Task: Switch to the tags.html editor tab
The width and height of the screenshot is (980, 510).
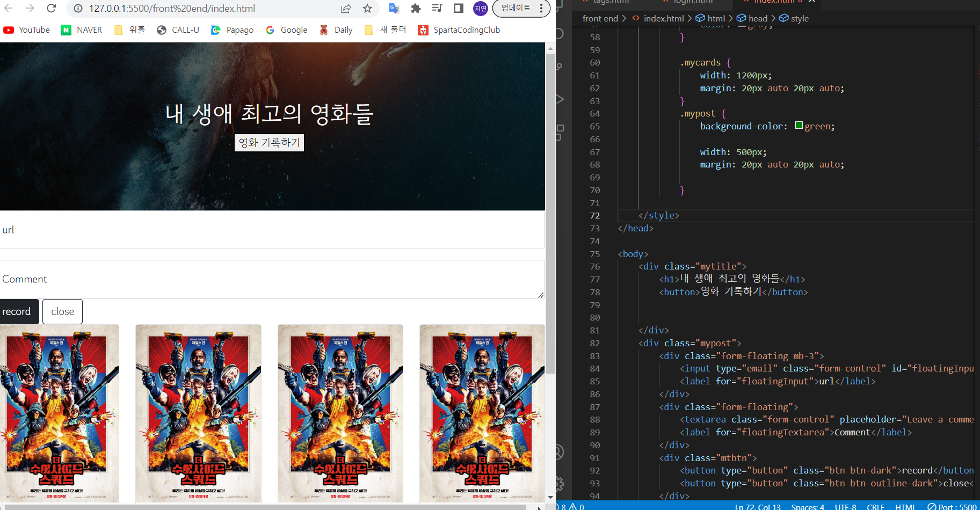Action: click(611, 2)
